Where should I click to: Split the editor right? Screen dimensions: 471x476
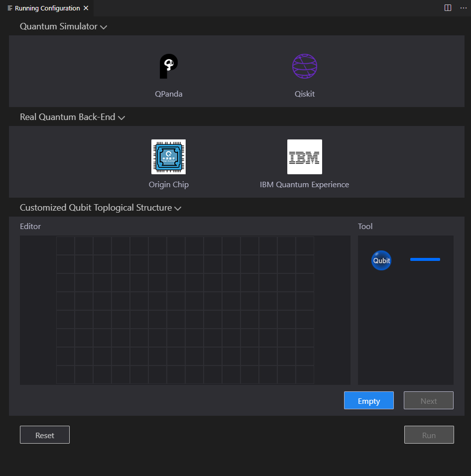click(448, 8)
